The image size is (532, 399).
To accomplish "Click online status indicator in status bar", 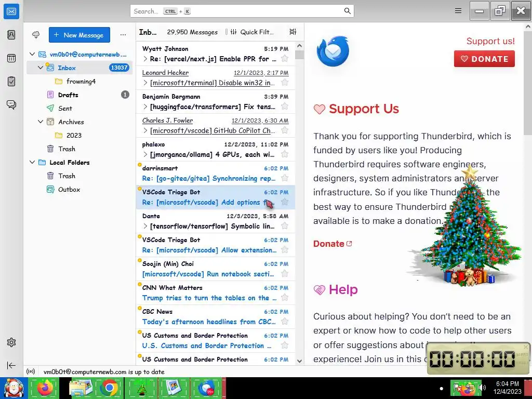I will click(31, 371).
